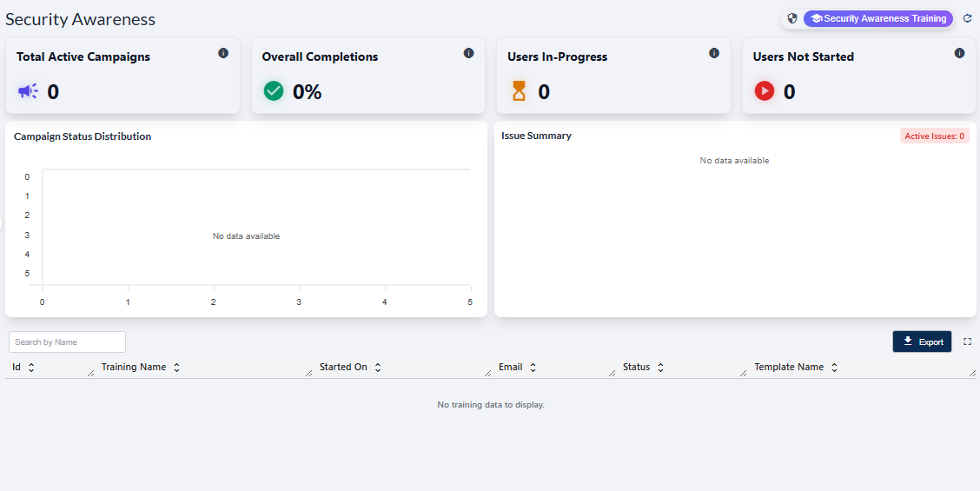Click the Search by Name field
The width and height of the screenshot is (980, 491).
coord(67,342)
